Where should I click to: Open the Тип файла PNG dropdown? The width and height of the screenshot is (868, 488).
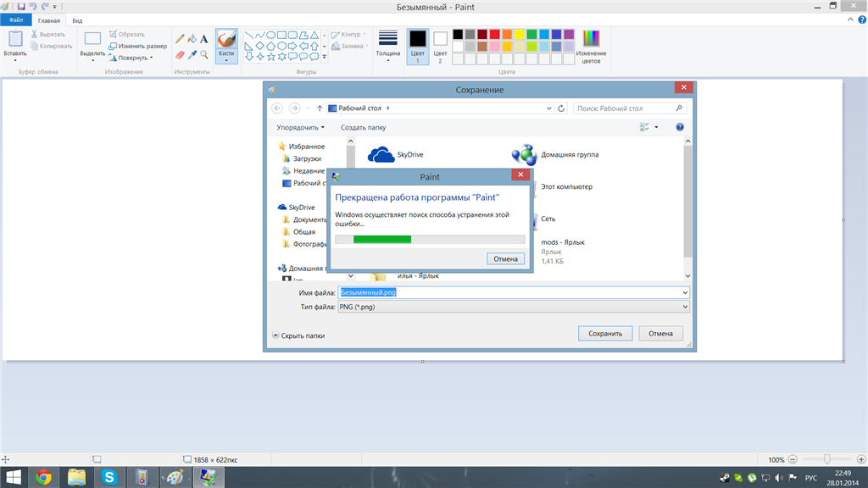click(x=514, y=307)
